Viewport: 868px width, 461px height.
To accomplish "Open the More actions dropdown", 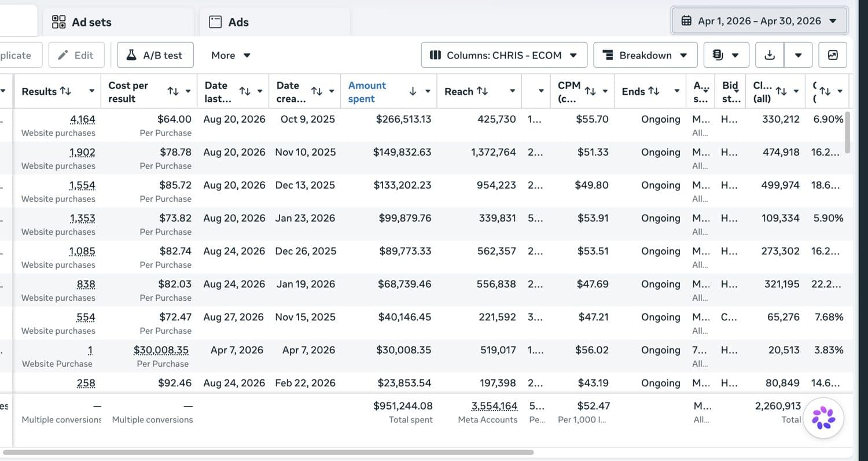I will click(x=231, y=55).
